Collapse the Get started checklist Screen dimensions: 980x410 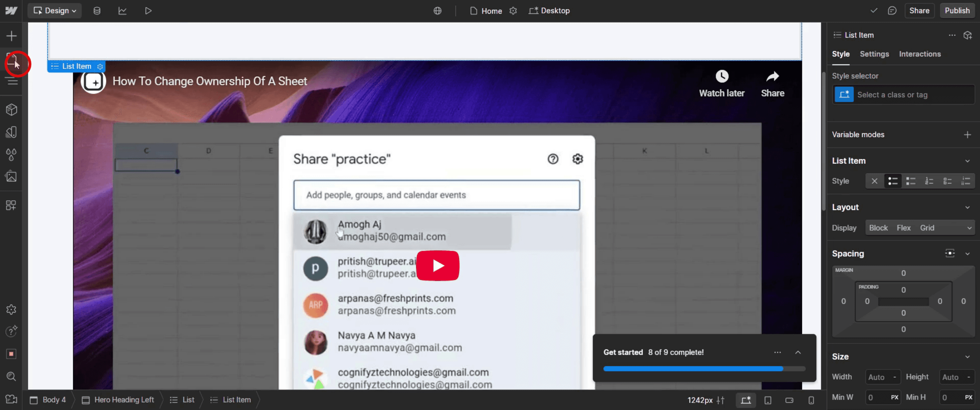(798, 352)
